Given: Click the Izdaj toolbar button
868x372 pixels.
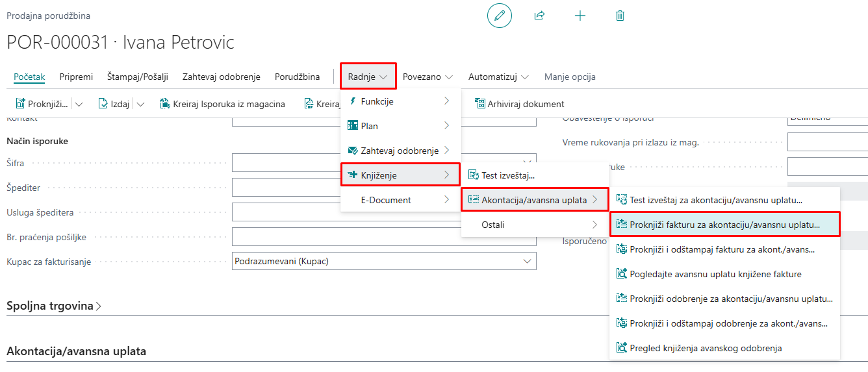Looking at the screenshot, I should pyautogui.click(x=114, y=104).
